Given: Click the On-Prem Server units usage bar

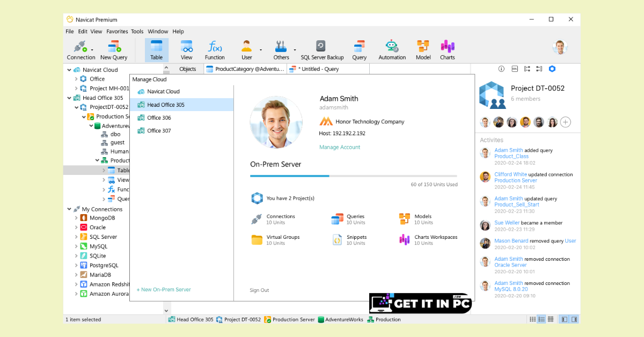Looking at the screenshot, I should click(x=354, y=175).
